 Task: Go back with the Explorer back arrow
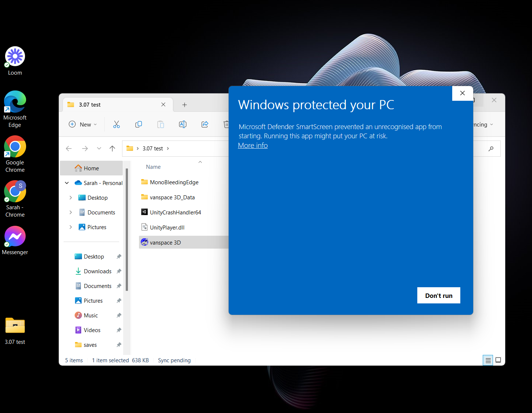coord(69,149)
